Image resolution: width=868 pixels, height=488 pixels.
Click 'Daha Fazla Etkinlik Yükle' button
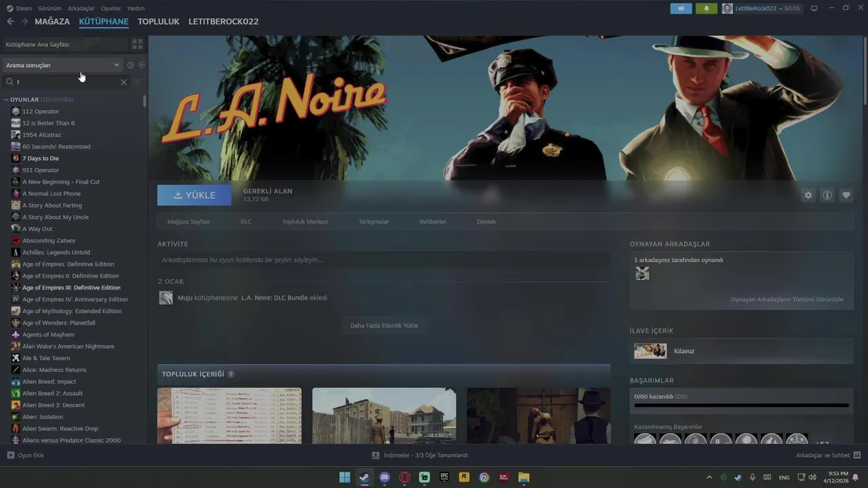pyautogui.click(x=384, y=325)
